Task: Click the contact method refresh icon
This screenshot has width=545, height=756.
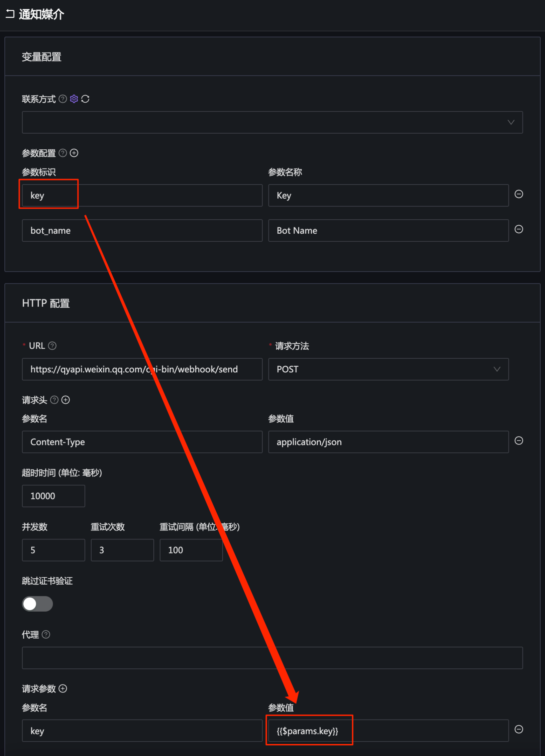Action: pos(85,99)
